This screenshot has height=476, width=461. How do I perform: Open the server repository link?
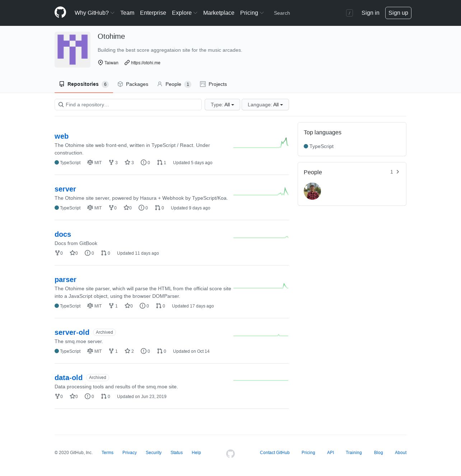tap(65, 189)
